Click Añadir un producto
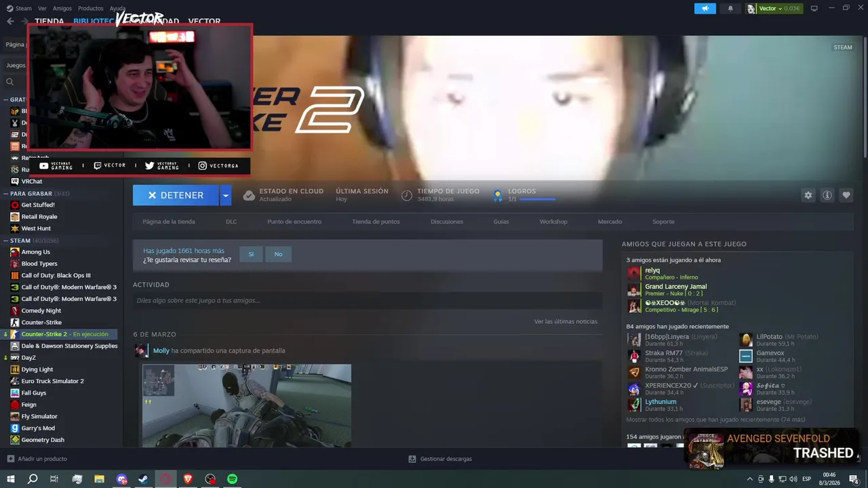This screenshot has height=488, width=868. click(x=37, y=459)
